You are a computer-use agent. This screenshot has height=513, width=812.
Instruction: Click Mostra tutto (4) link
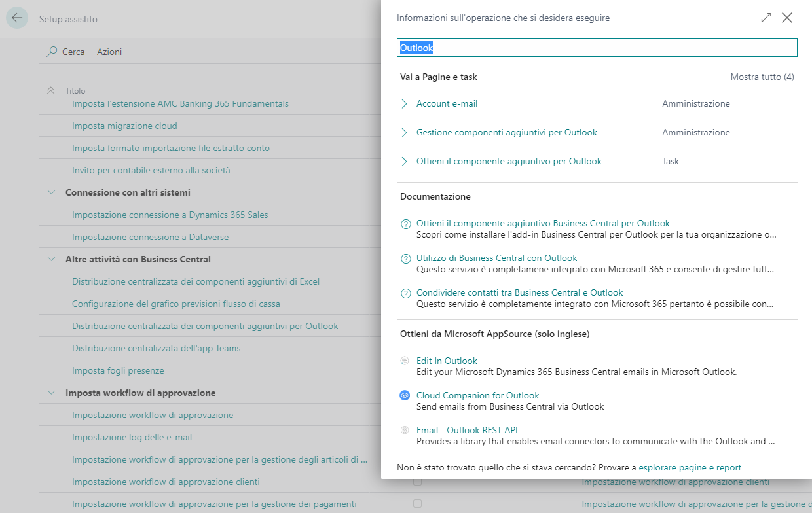762,77
